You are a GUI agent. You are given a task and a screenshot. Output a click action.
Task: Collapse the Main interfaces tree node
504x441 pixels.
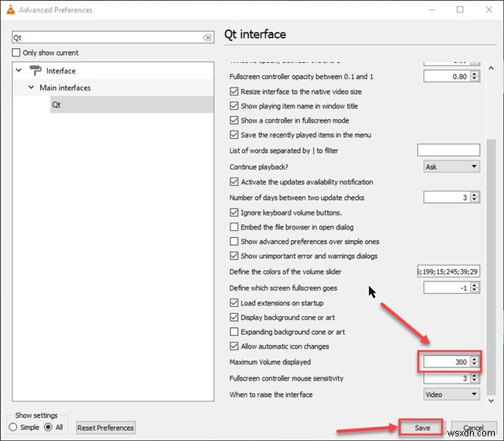tap(31, 87)
